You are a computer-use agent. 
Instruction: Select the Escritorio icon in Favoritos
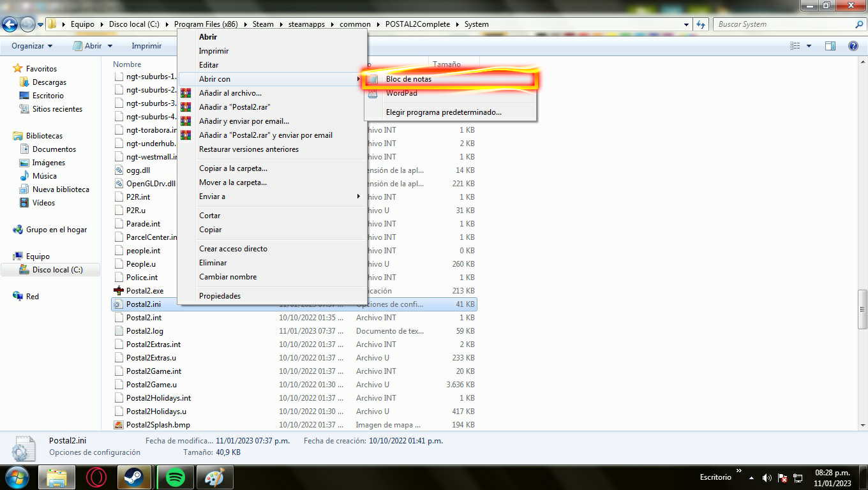coord(24,95)
